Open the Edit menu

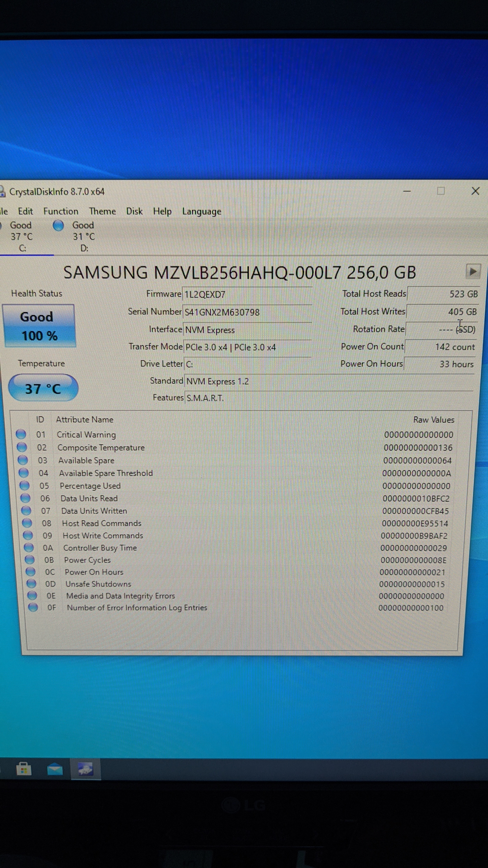click(25, 211)
